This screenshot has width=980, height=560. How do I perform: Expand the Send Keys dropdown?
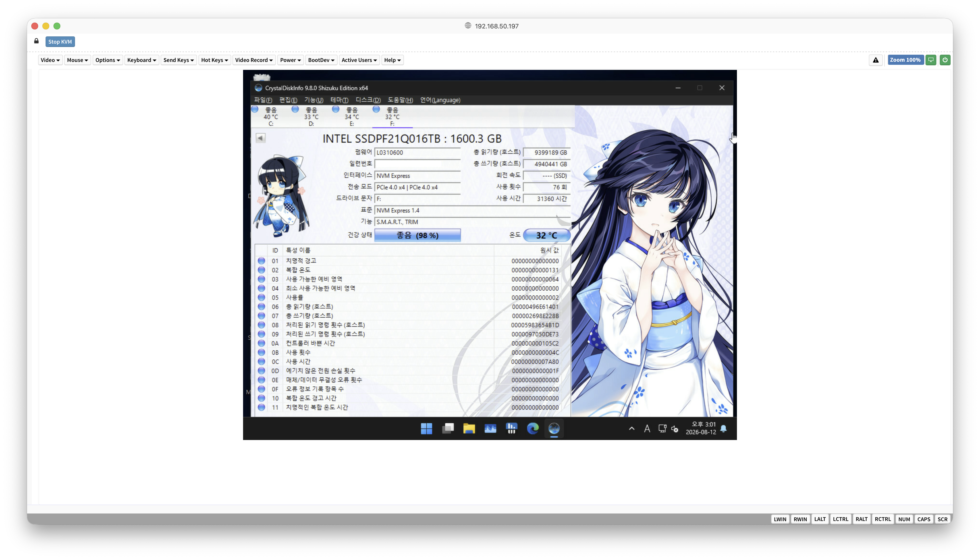[179, 60]
